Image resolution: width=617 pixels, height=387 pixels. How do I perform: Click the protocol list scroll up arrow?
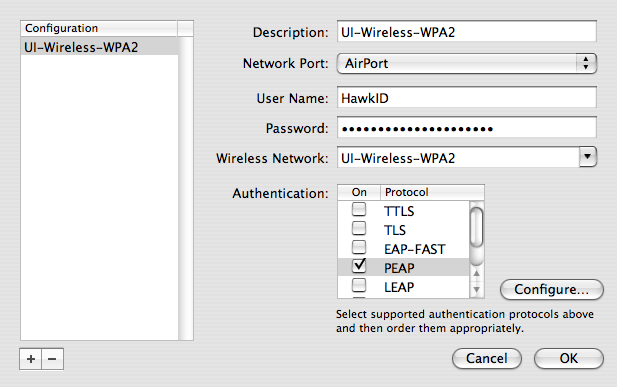[477, 273]
